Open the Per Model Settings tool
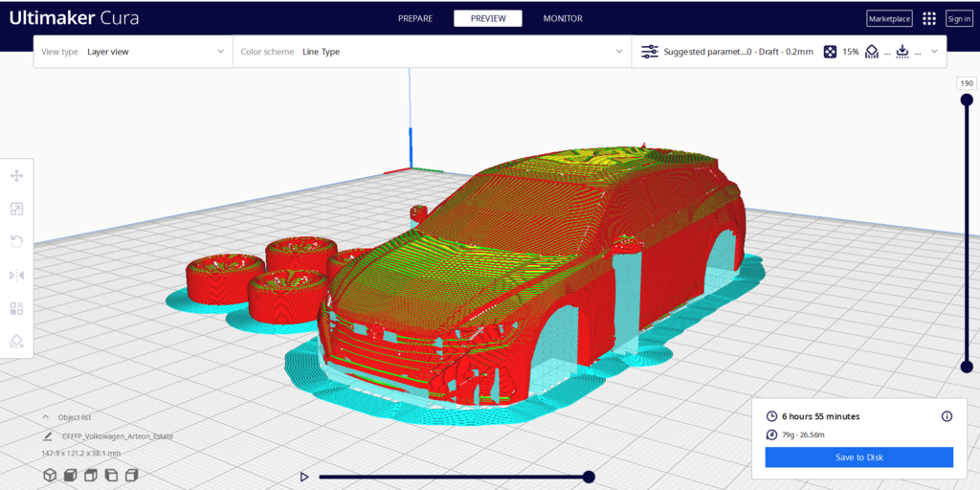The height and width of the screenshot is (490, 980). 16,308
